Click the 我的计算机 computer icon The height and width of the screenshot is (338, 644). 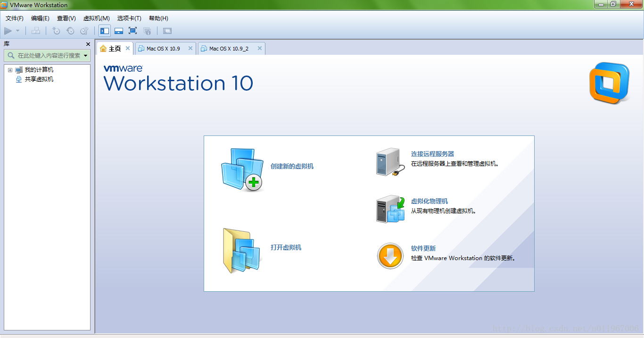[x=19, y=70]
